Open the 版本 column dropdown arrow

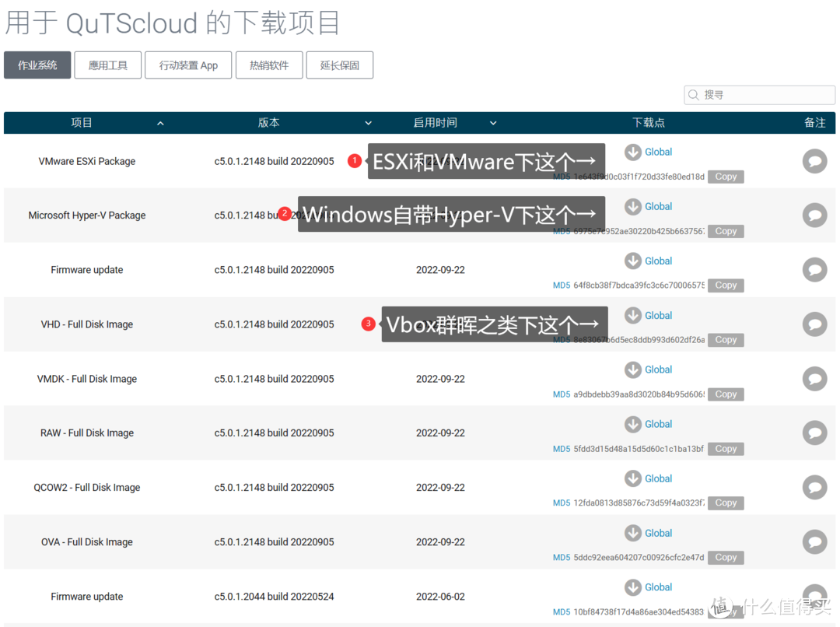(x=368, y=123)
